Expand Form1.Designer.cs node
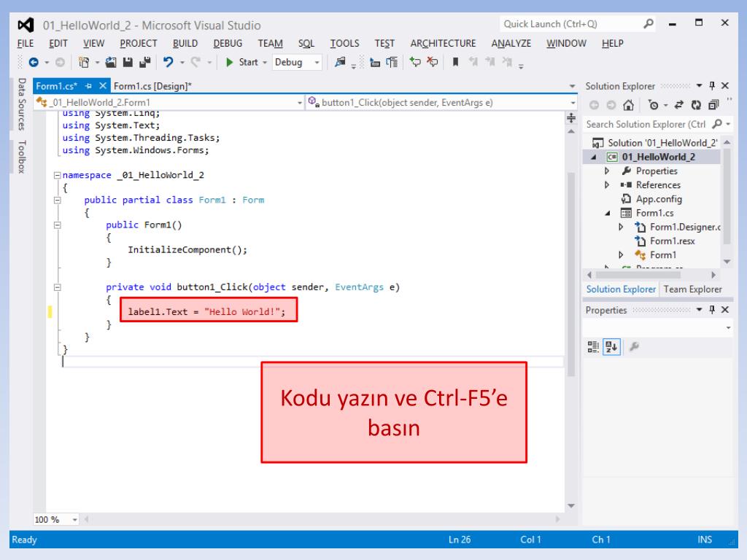The image size is (747, 560). (x=621, y=227)
